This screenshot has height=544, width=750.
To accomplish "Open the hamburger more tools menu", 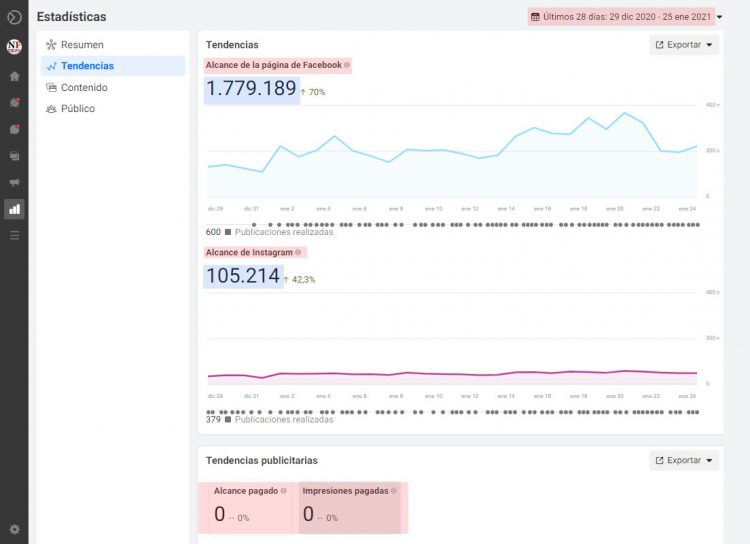I will [14, 235].
